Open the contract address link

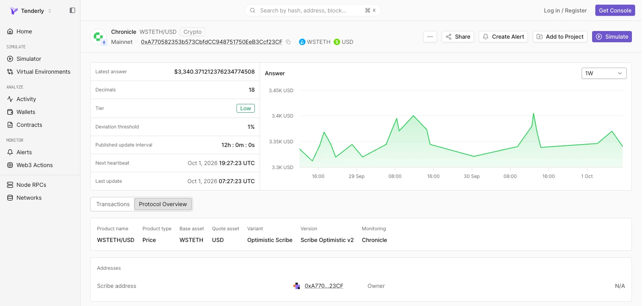click(212, 42)
